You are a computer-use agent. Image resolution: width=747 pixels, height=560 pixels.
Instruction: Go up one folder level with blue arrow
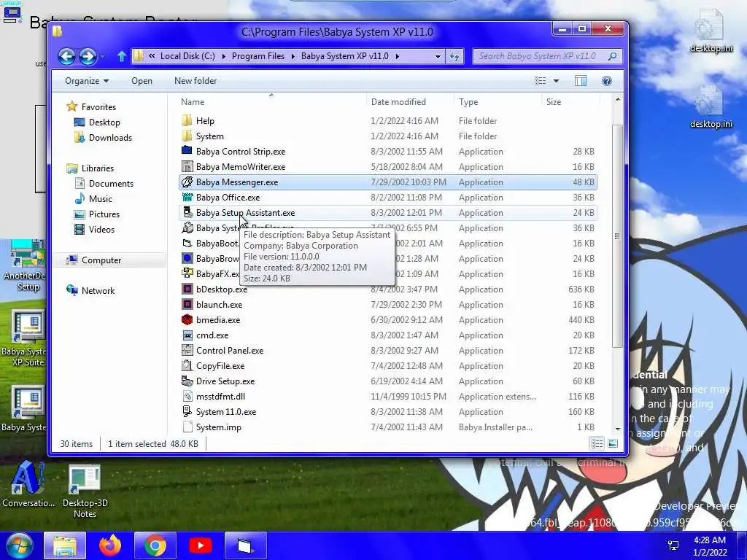[122, 57]
